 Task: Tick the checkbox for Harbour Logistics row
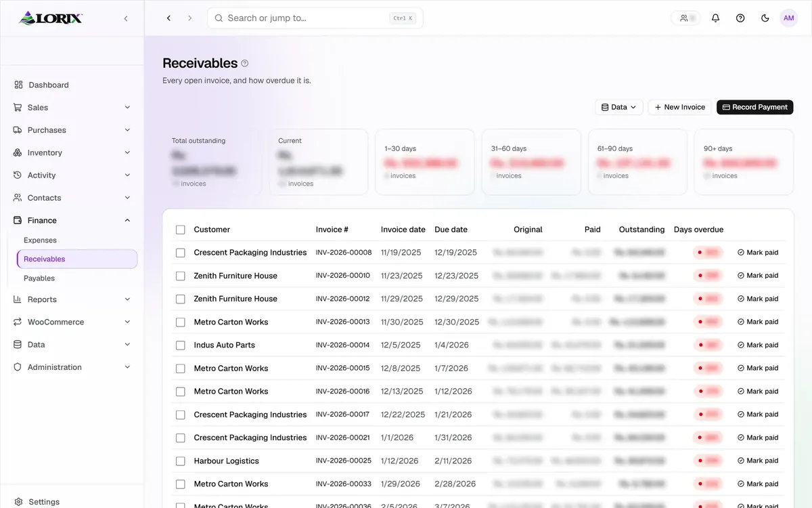(181, 461)
